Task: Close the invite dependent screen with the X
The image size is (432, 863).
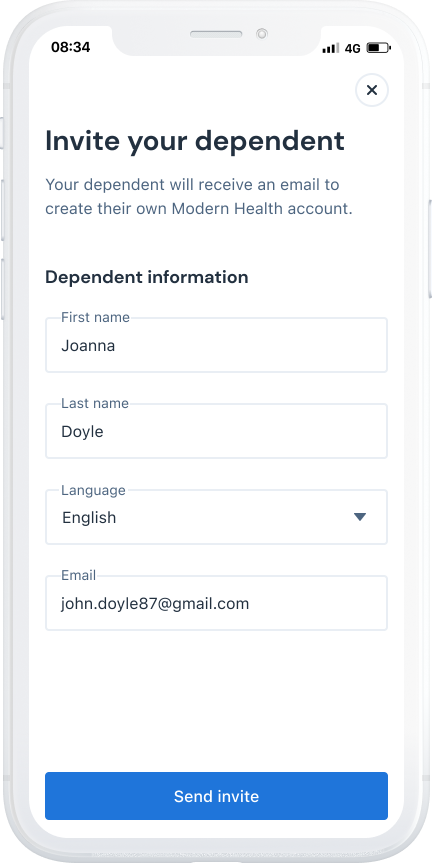Action: pos(372,90)
